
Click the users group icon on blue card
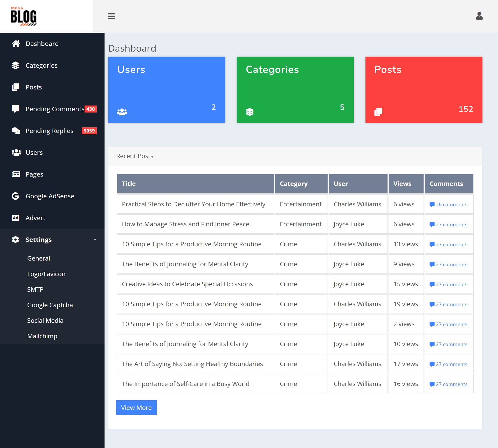tap(122, 112)
